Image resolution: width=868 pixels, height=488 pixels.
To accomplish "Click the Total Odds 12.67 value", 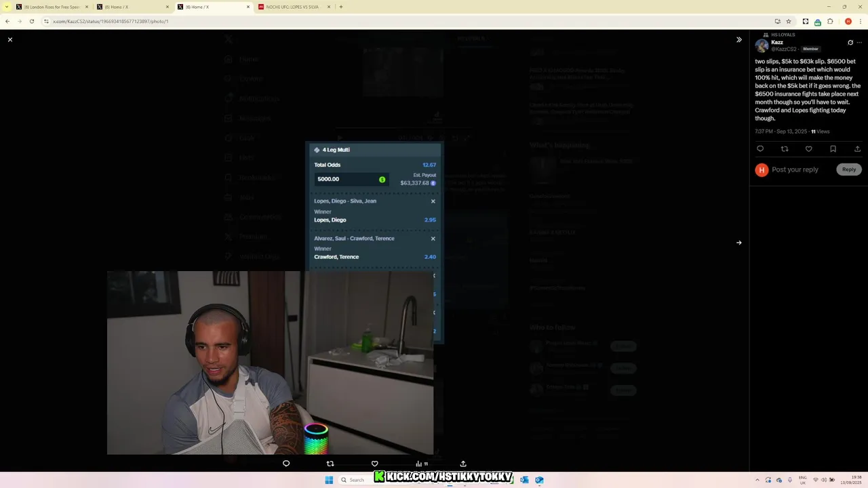I will click(x=429, y=165).
